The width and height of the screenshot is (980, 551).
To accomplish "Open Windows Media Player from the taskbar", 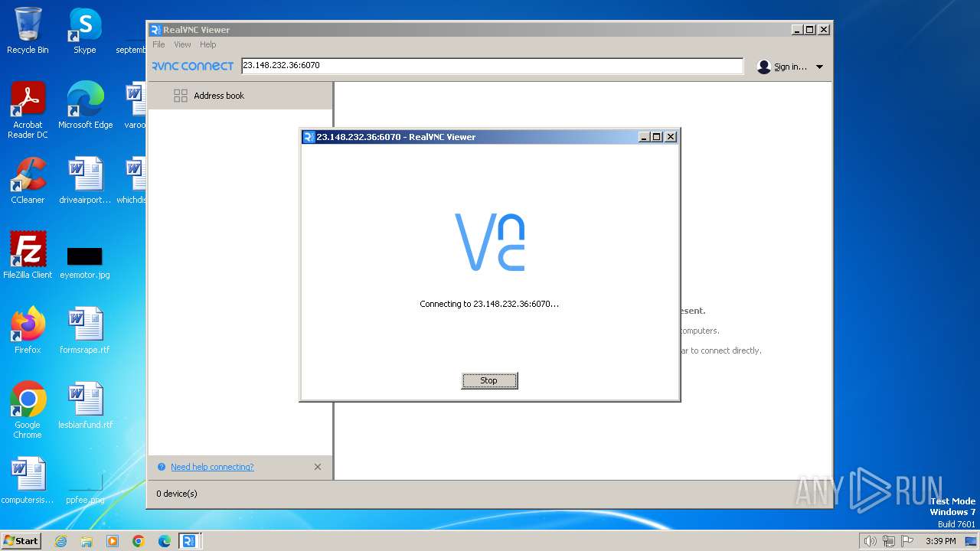I will pos(113,541).
